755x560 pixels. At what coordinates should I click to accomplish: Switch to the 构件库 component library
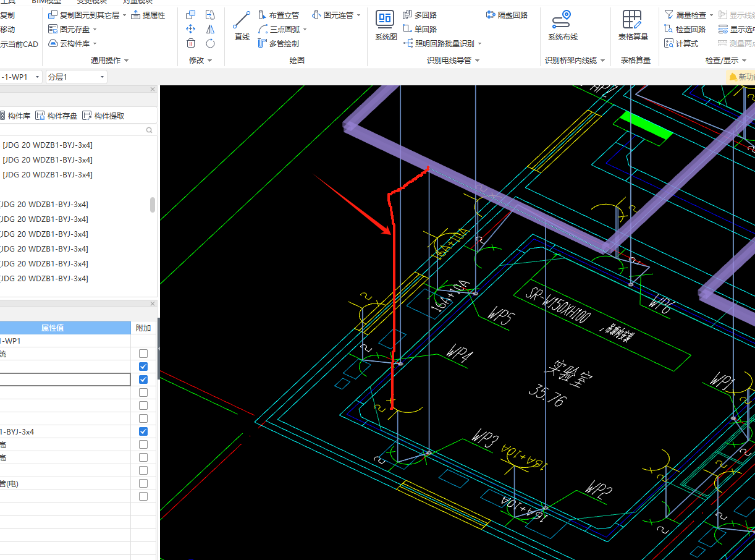15,116
